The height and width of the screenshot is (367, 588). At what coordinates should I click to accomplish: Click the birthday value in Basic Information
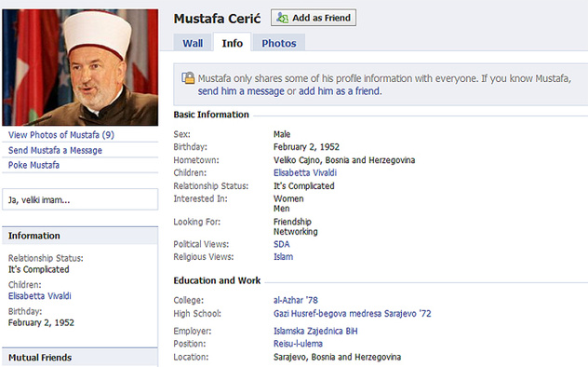click(x=306, y=147)
